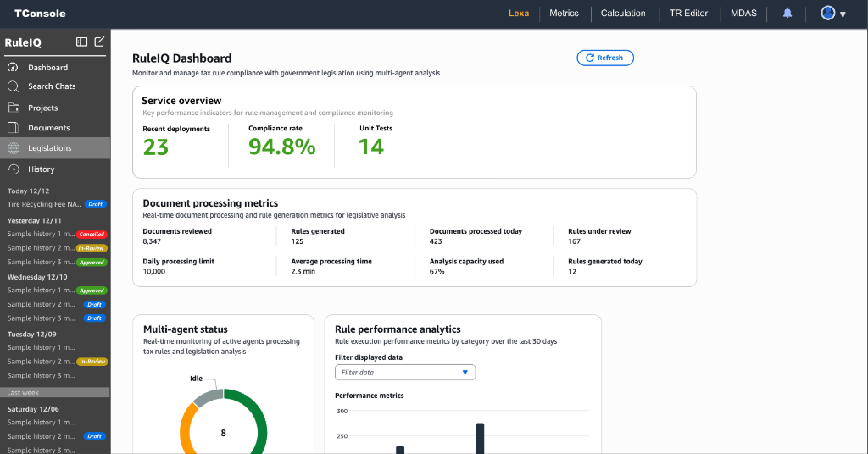Select the Projects folder icon
This screenshot has height=454, width=868.
click(13, 108)
